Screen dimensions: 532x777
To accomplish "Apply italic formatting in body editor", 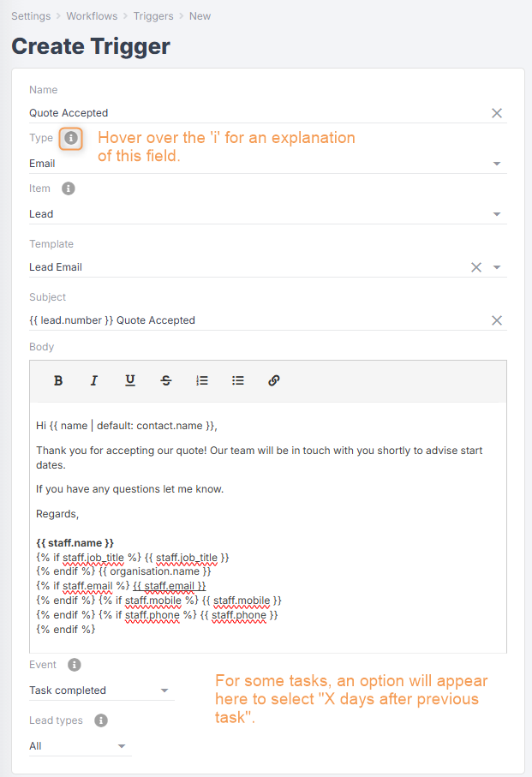I will [94, 380].
